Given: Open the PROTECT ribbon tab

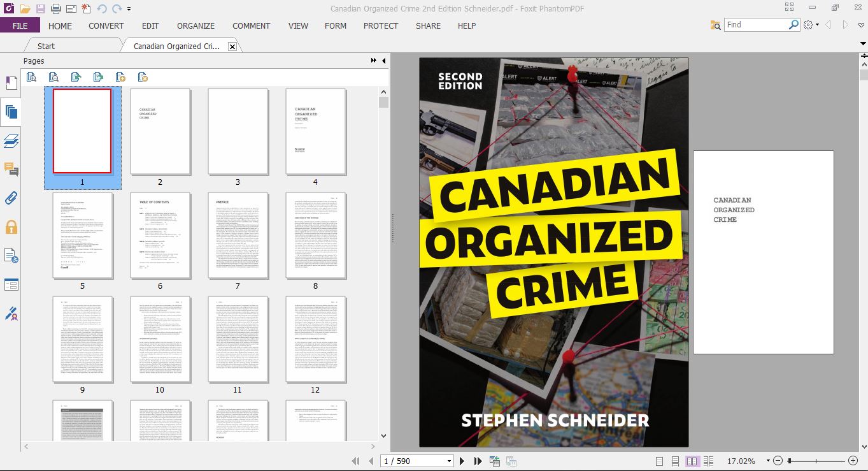Looking at the screenshot, I should pyautogui.click(x=381, y=25).
